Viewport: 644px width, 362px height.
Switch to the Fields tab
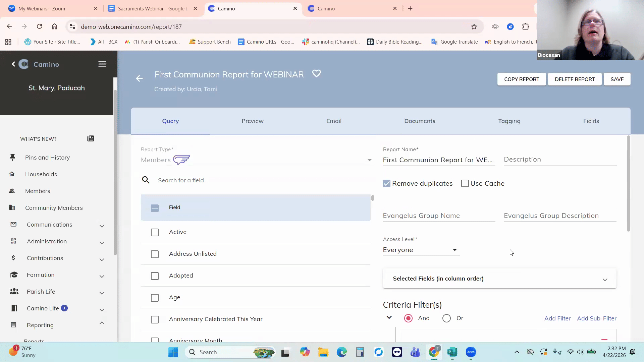point(591,121)
